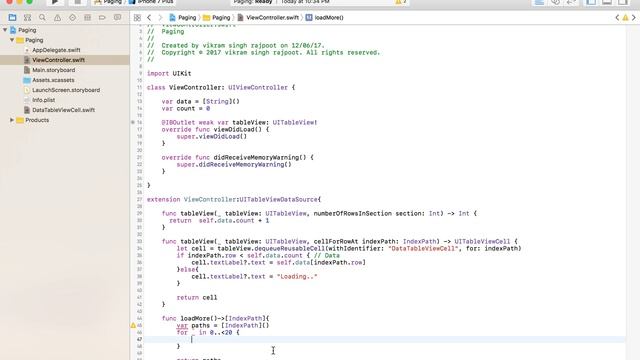The image size is (640, 360).
Task: Click the warning count in activity bar
Action: 401,2
